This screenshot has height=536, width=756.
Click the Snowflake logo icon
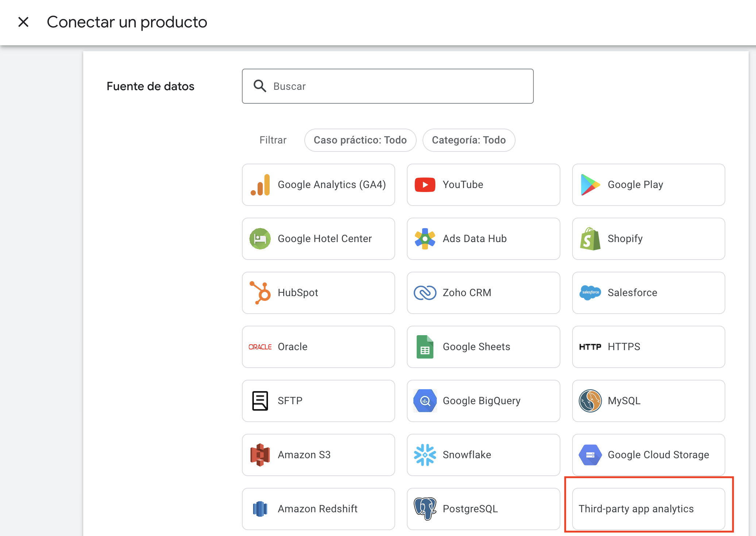click(425, 455)
